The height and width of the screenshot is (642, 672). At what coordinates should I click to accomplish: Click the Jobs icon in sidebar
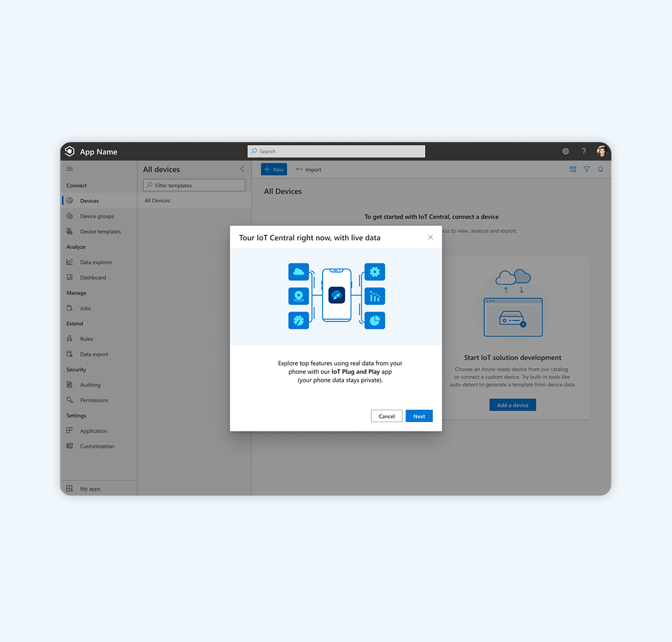[x=70, y=308]
